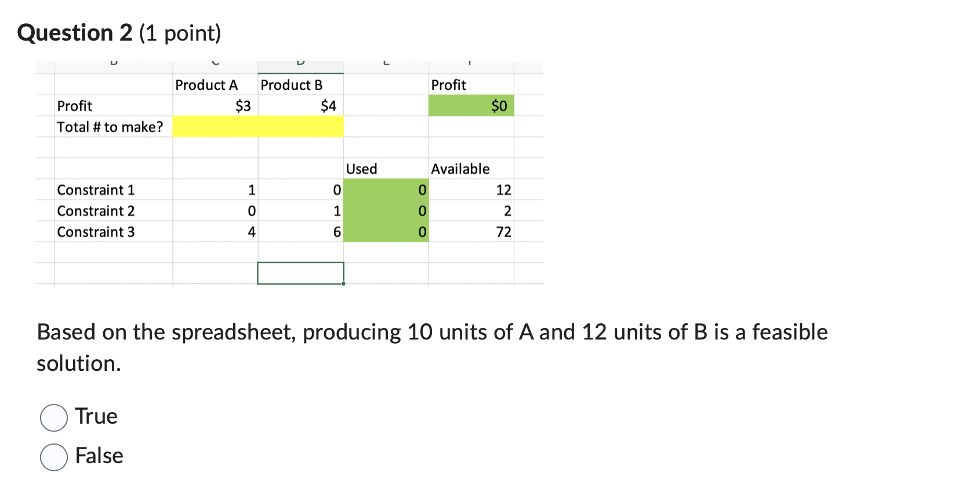
Task: Click the green Used cell for Constraint 3
Action: [386, 232]
